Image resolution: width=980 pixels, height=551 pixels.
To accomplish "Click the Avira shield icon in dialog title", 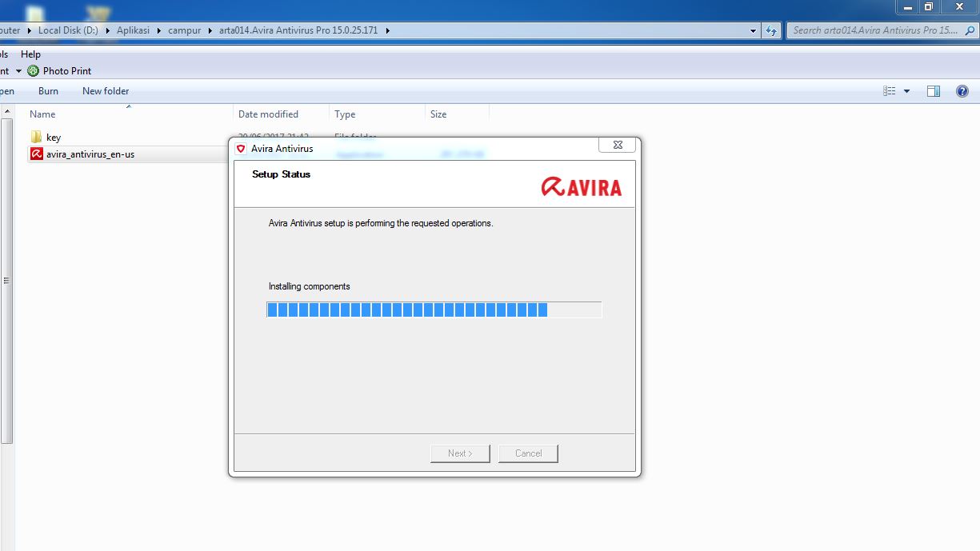I will pyautogui.click(x=241, y=149).
